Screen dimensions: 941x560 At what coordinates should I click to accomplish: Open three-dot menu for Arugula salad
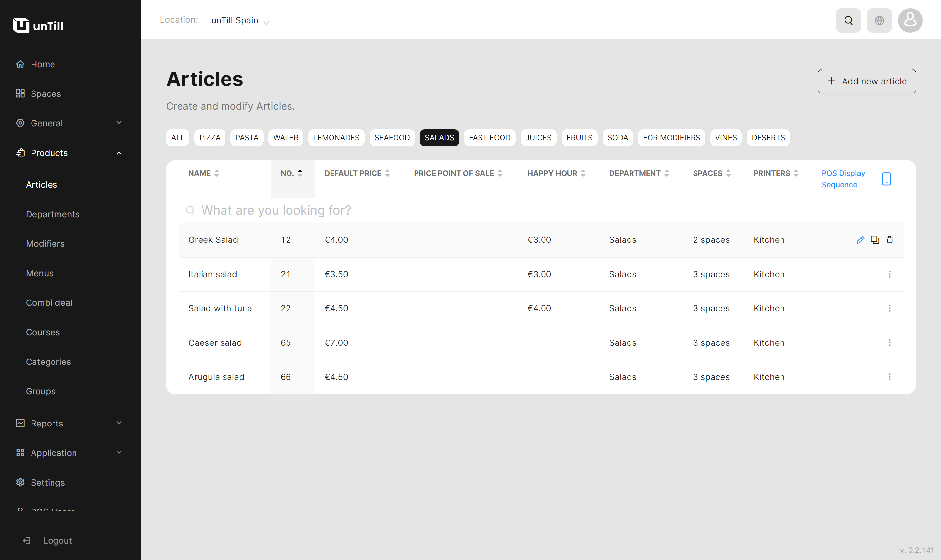click(890, 377)
